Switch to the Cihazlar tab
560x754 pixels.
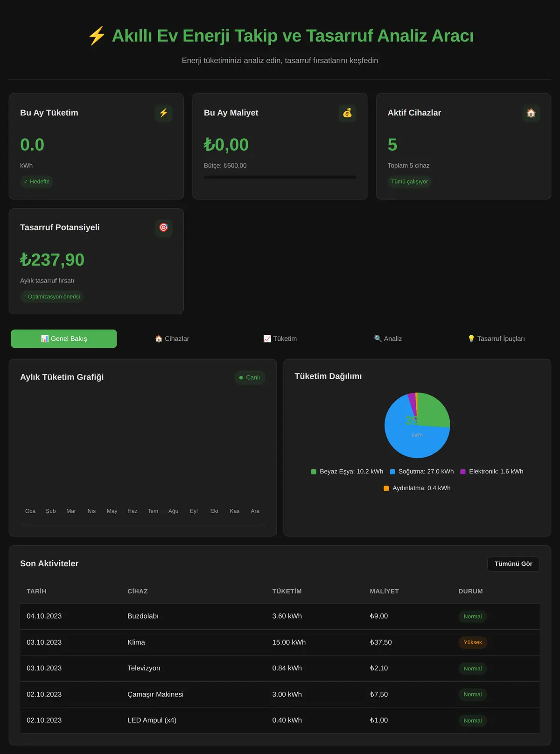172,338
